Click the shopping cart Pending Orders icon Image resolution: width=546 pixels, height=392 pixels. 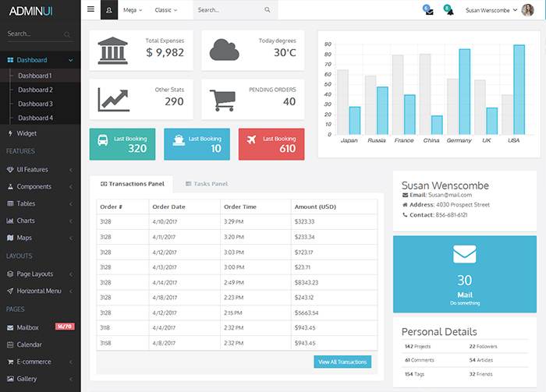coord(222,101)
